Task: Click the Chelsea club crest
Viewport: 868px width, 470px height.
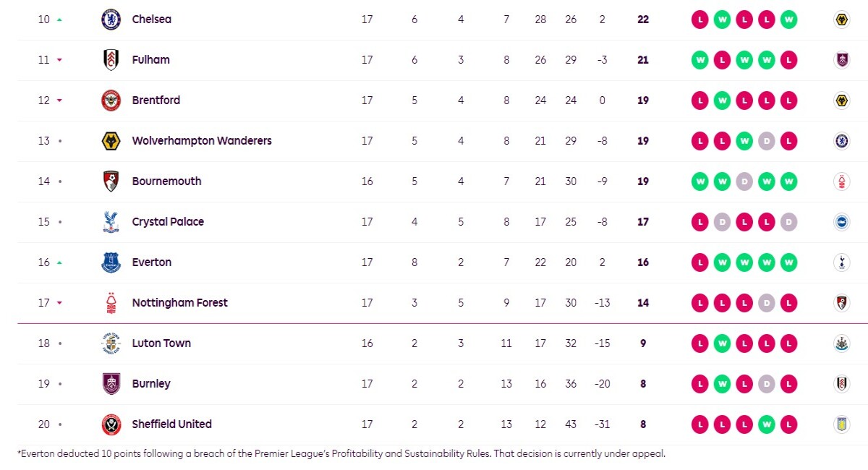Action: [x=111, y=20]
